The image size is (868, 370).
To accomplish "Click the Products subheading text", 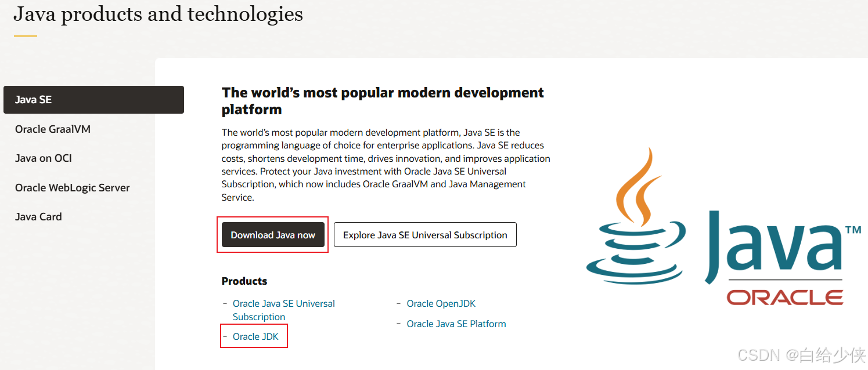I will (x=244, y=281).
